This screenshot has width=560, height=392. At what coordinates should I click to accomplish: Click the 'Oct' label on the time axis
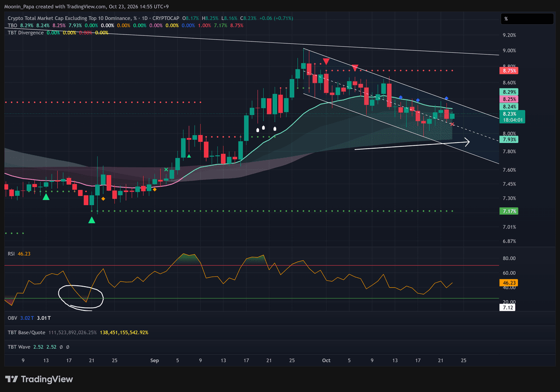pyautogui.click(x=326, y=360)
